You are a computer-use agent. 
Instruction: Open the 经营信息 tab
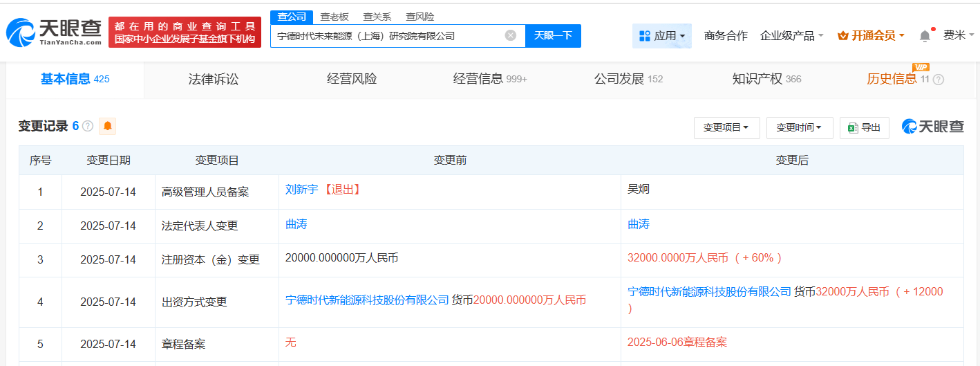point(490,79)
